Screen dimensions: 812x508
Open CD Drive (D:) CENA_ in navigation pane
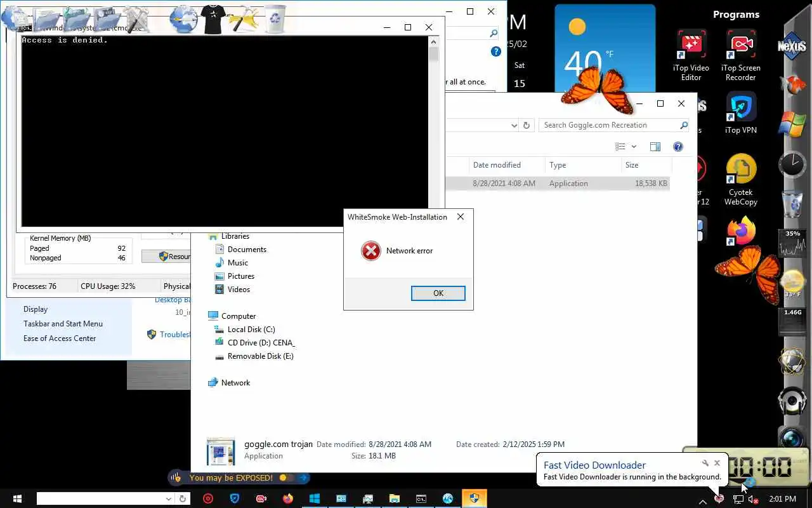(x=261, y=343)
